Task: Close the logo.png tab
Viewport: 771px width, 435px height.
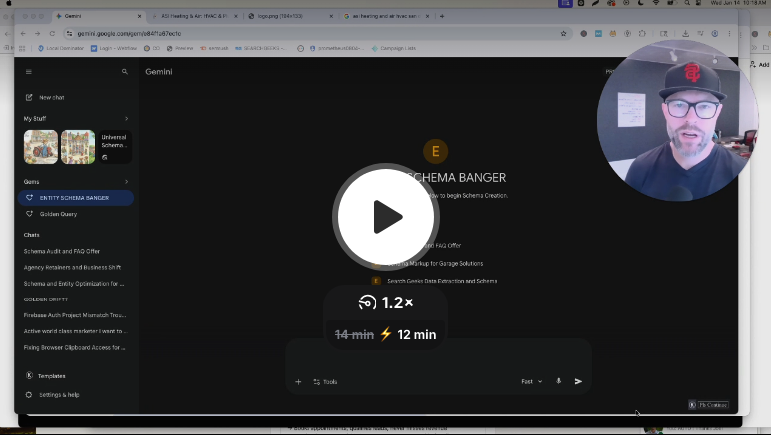Action: [331, 16]
